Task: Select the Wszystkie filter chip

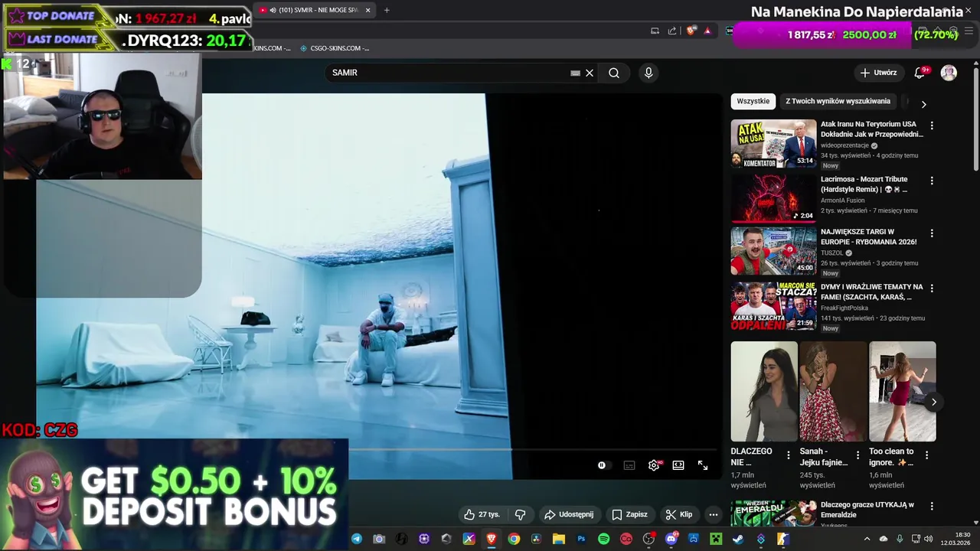Action: 753,101
